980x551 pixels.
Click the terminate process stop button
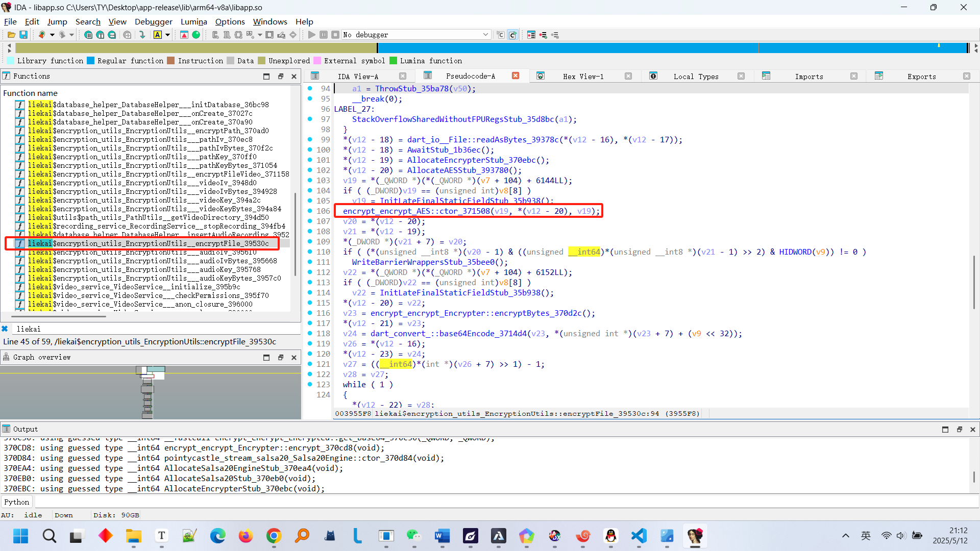(335, 35)
